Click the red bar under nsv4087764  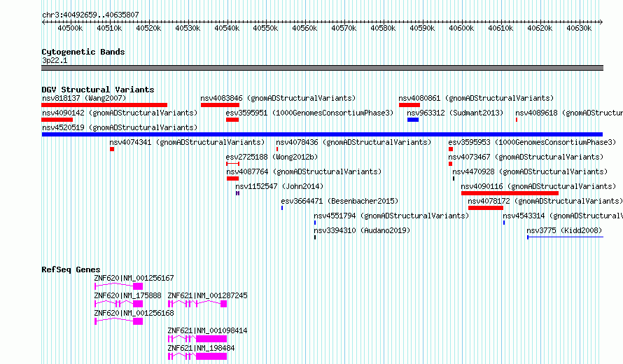point(232,178)
